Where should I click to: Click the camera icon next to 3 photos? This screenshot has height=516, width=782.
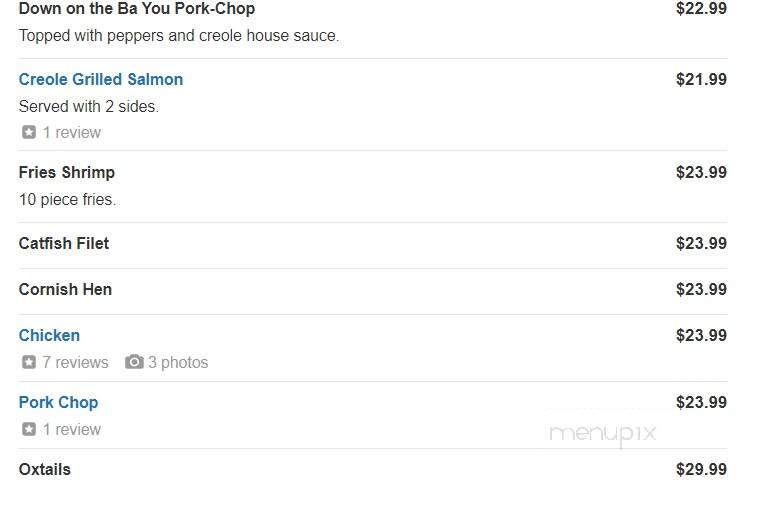[x=134, y=362]
